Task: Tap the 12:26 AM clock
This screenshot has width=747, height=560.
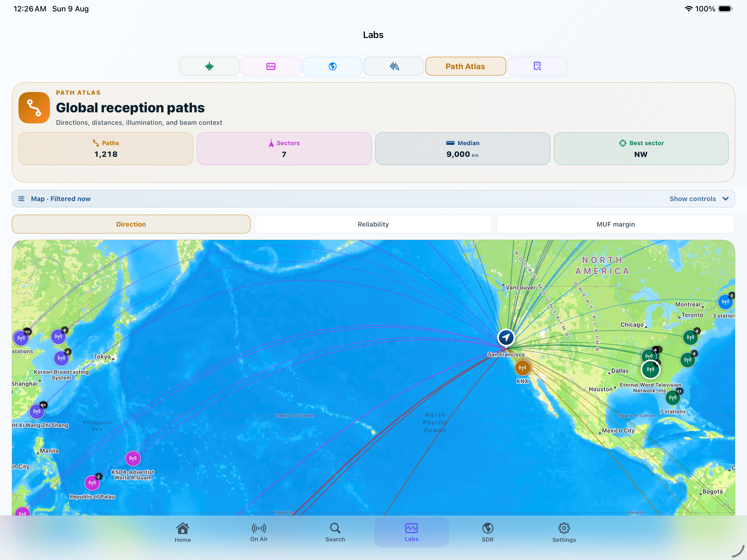Action: pyautogui.click(x=30, y=9)
